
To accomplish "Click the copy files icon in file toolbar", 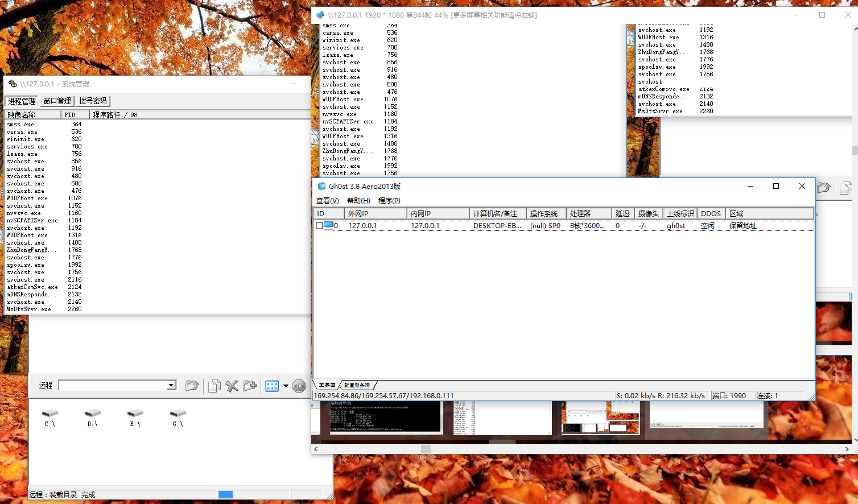I will point(214,386).
